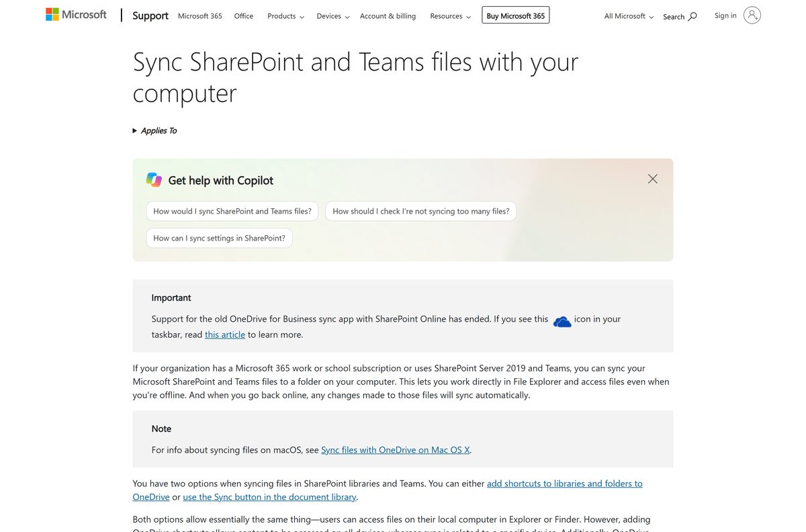Screen dimensions: 806x532
Task: Expand the Devices dropdown
Action: (x=333, y=16)
